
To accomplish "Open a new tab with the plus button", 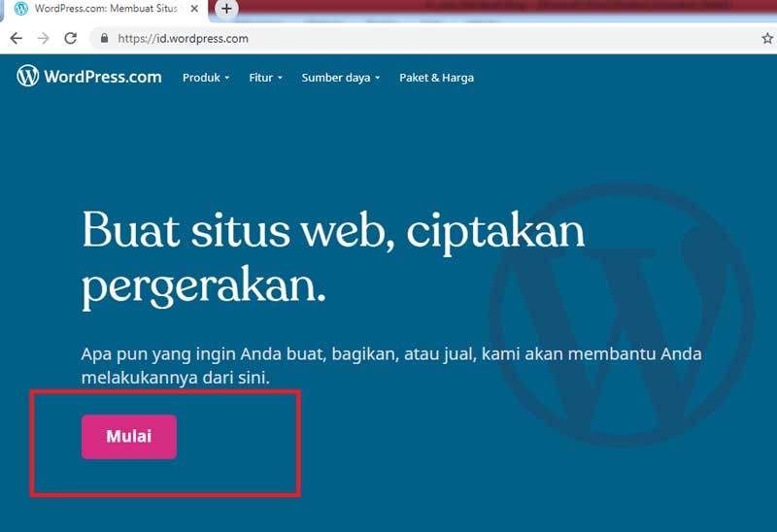I will [x=226, y=9].
